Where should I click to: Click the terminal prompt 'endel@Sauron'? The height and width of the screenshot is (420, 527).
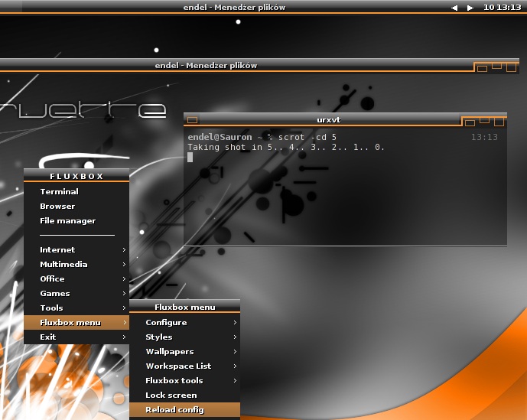(220, 137)
